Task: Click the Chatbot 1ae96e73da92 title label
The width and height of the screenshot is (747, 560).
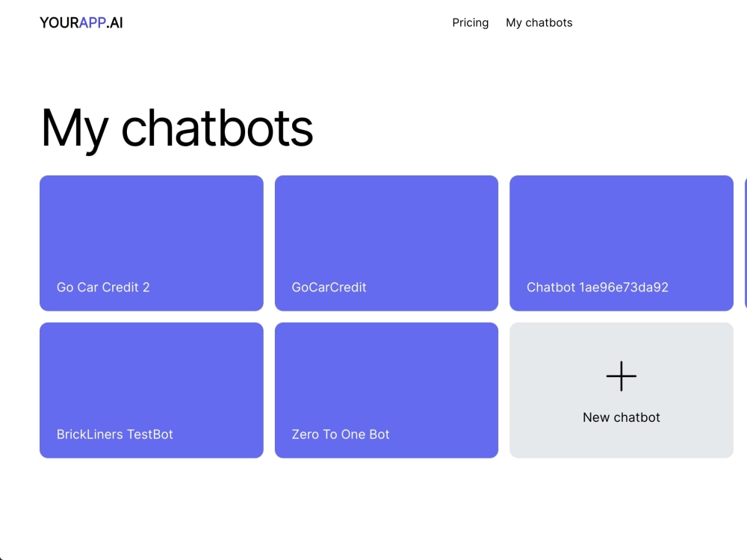Action: point(598,287)
